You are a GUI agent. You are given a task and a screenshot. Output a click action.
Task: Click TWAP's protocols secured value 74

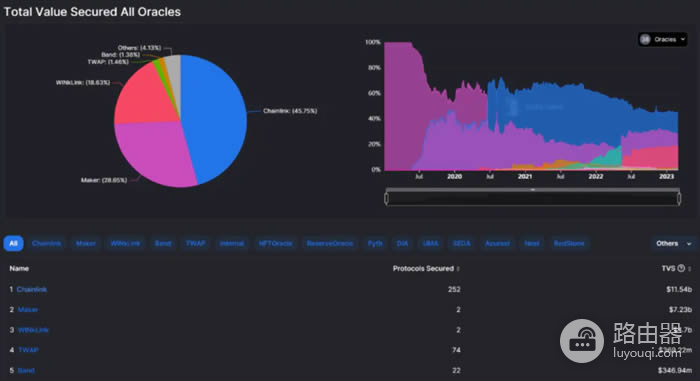tap(456, 350)
